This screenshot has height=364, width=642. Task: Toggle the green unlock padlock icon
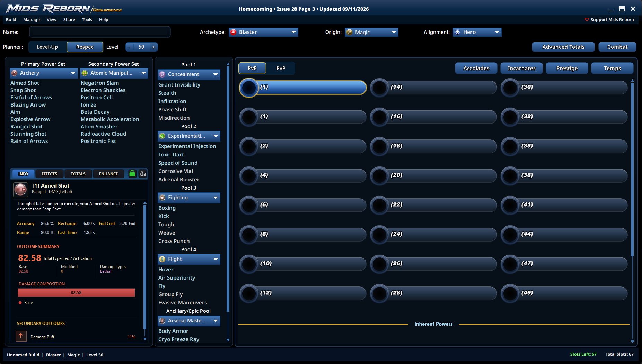(x=132, y=174)
